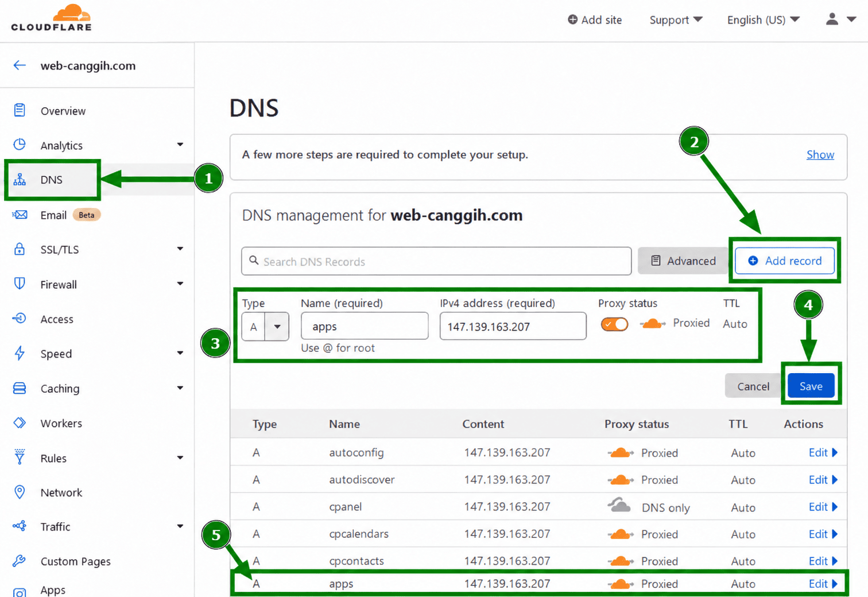The image size is (868, 597).
Task: Select the cpanel record name
Action: [346, 507]
